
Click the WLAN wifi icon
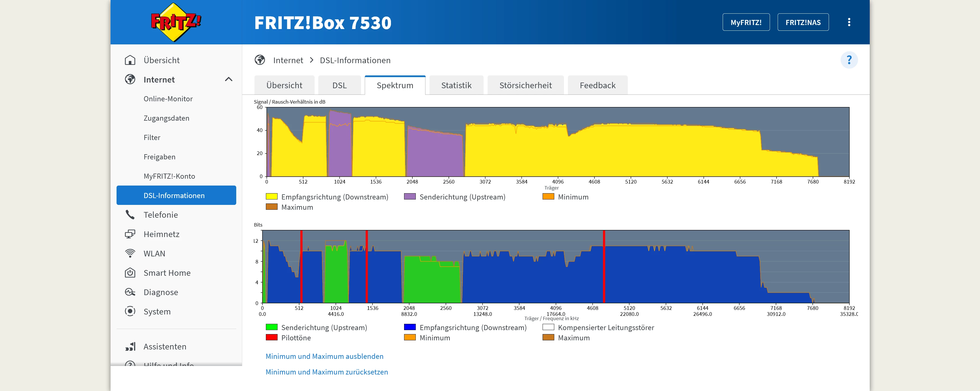click(130, 254)
